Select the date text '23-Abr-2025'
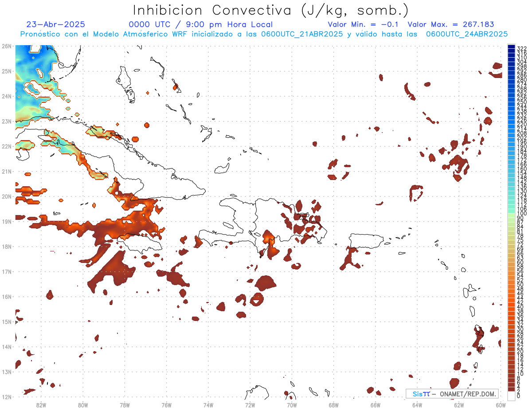This screenshot has width=532, height=411. [56, 25]
